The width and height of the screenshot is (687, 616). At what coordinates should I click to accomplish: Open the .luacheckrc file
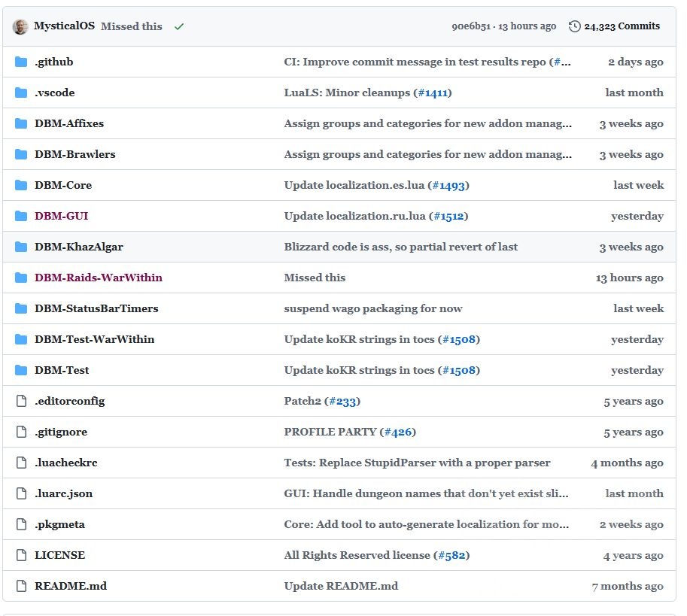click(x=65, y=463)
